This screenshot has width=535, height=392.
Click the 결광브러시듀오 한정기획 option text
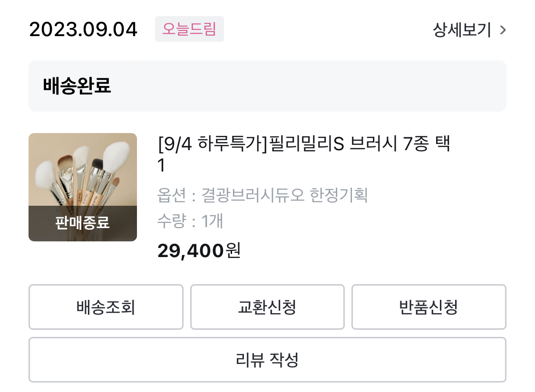[284, 195]
